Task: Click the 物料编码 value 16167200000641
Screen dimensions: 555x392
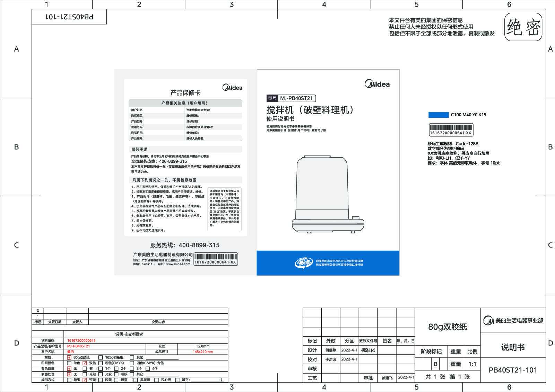Action: (x=81, y=340)
